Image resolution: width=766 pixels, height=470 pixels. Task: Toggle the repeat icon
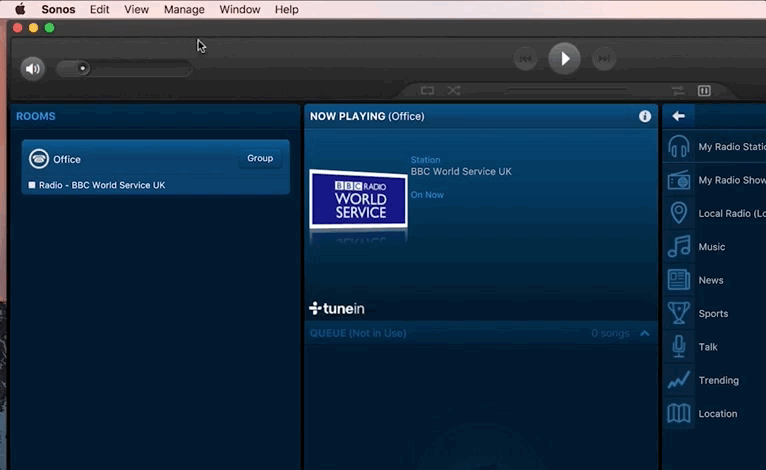tap(427, 90)
